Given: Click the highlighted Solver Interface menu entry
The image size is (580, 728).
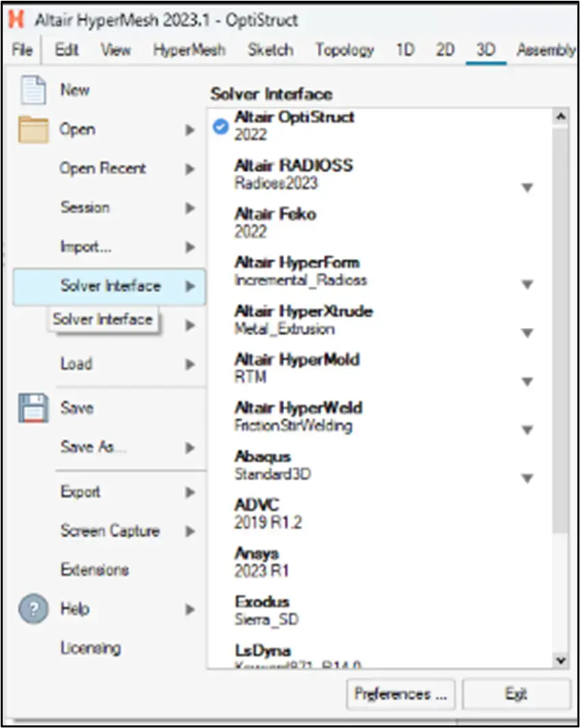Looking at the screenshot, I should (109, 286).
